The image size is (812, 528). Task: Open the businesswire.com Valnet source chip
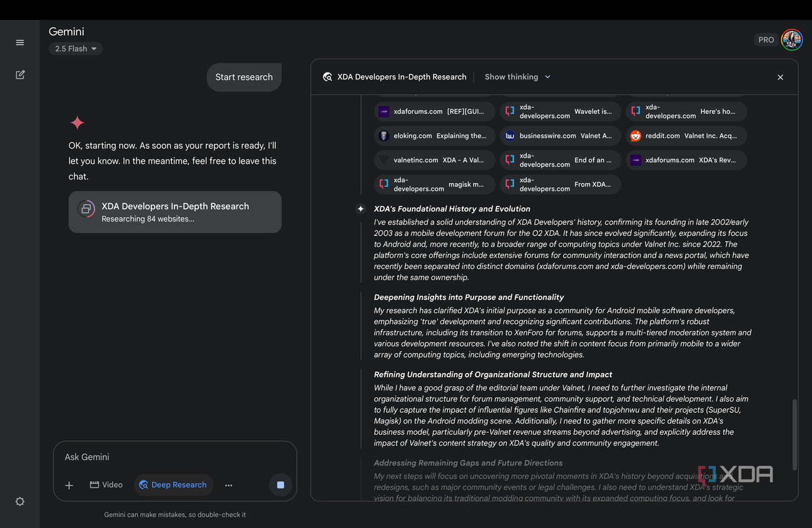(561, 136)
